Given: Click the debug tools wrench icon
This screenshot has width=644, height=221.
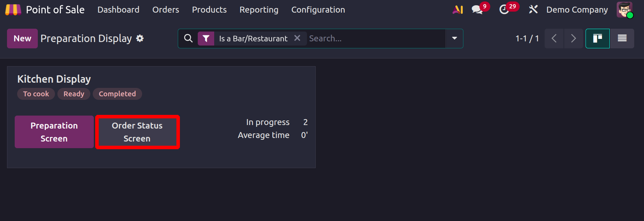Looking at the screenshot, I should point(533,10).
